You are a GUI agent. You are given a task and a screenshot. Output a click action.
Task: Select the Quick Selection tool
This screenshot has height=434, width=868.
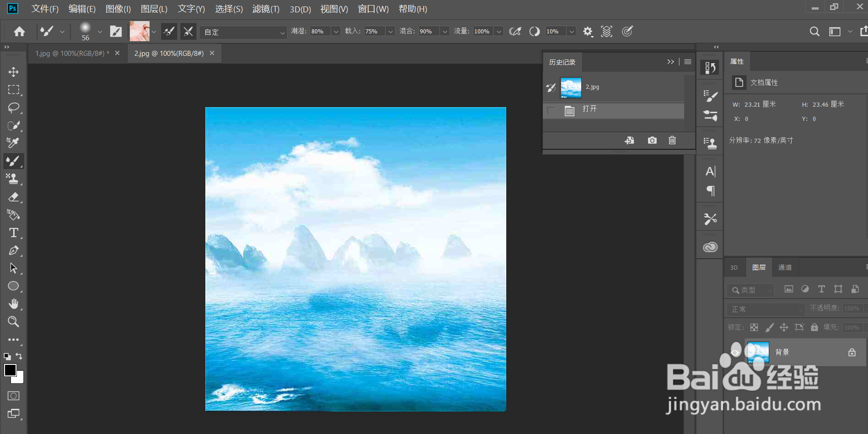pos(13,125)
